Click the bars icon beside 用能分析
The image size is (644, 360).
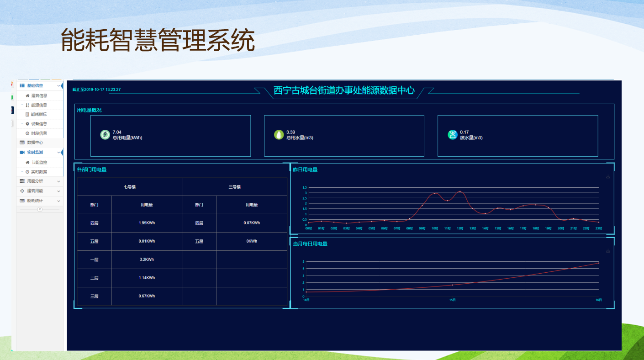click(x=22, y=181)
